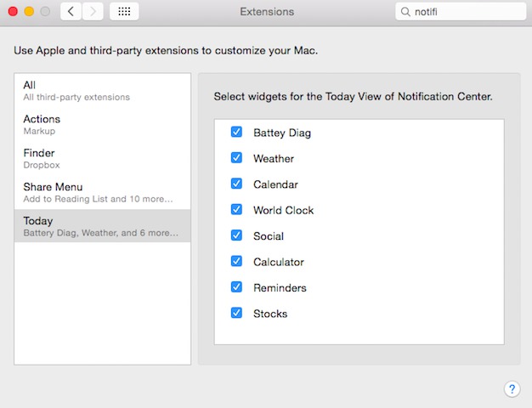
Task: Uncheck the World Clock widget
Action: 237,210
